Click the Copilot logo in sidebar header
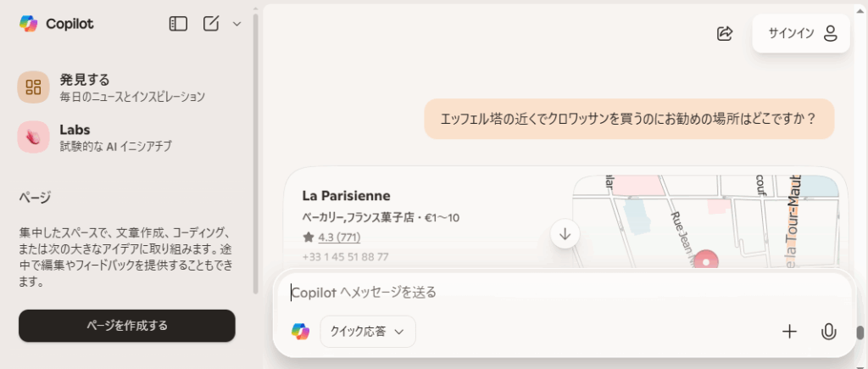868x369 pixels. tap(28, 24)
